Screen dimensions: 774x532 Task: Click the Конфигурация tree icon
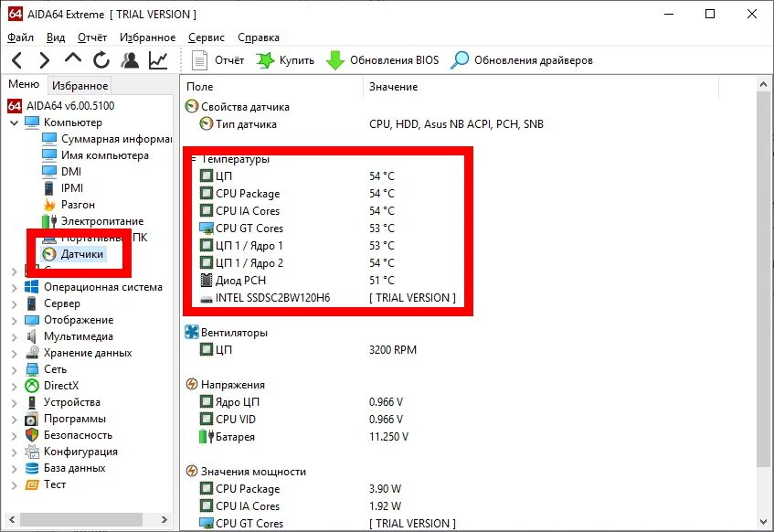coord(32,452)
